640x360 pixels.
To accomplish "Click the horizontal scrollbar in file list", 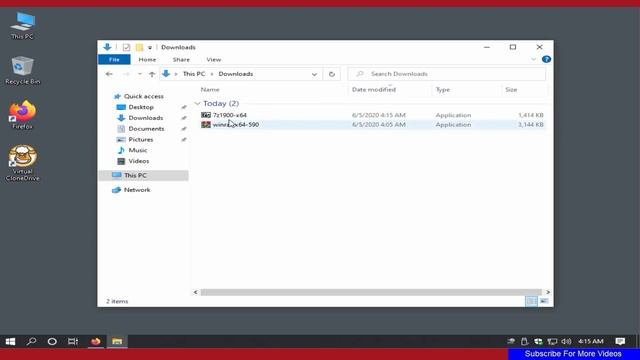I will point(371,292).
